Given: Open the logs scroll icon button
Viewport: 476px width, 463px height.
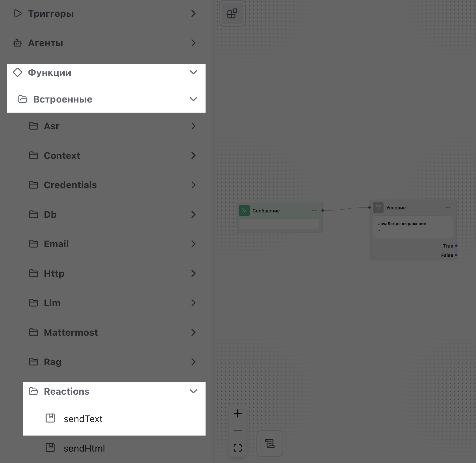Looking at the screenshot, I should coord(270,444).
